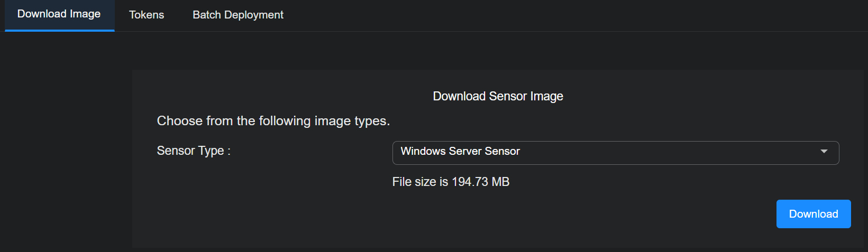This screenshot has height=252, width=868.
Task: Go to Tokens in the tab bar
Action: (147, 15)
